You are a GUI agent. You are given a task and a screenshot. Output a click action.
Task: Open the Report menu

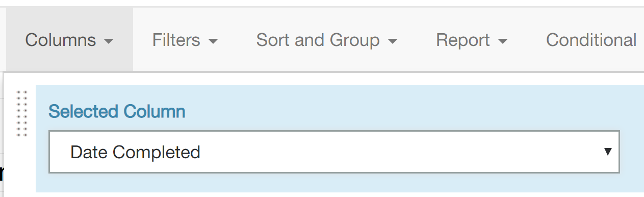472,40
